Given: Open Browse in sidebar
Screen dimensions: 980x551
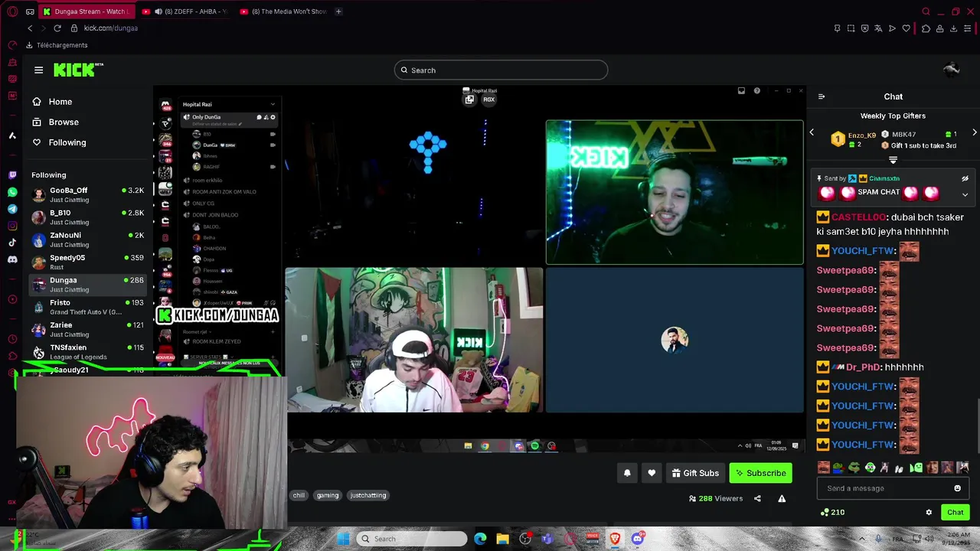Looking at the screenshot, I should (x=55, y=122).
